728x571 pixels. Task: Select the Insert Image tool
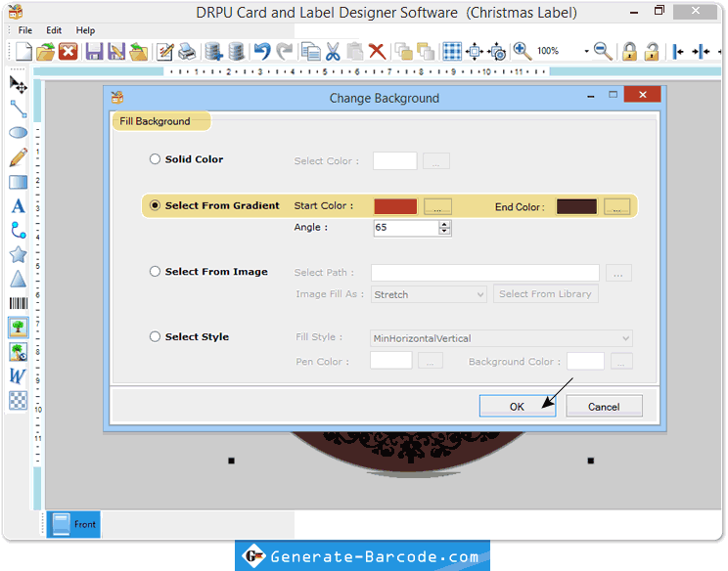point(19,328)
